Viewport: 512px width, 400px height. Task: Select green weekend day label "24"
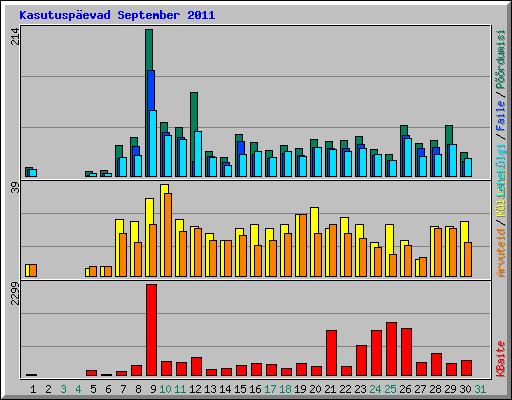(375, 389)
